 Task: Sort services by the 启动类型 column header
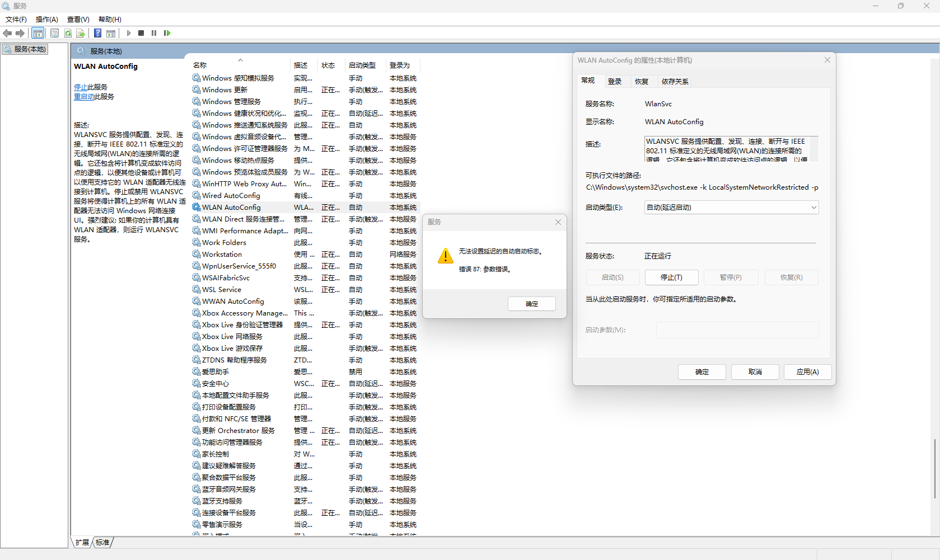pyautogui.click(x=366, y=65)
